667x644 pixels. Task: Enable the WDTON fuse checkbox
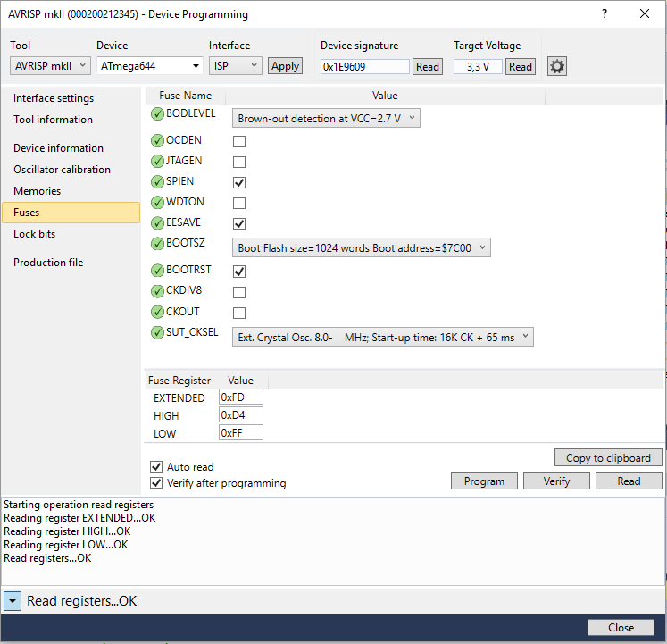[x=239, y=203]
